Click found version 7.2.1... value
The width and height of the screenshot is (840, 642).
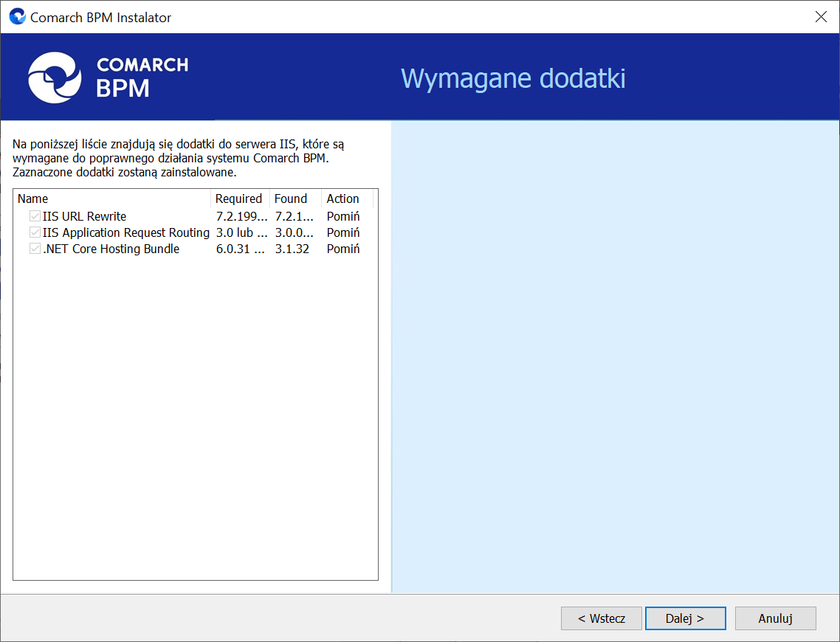coord(294,216)
